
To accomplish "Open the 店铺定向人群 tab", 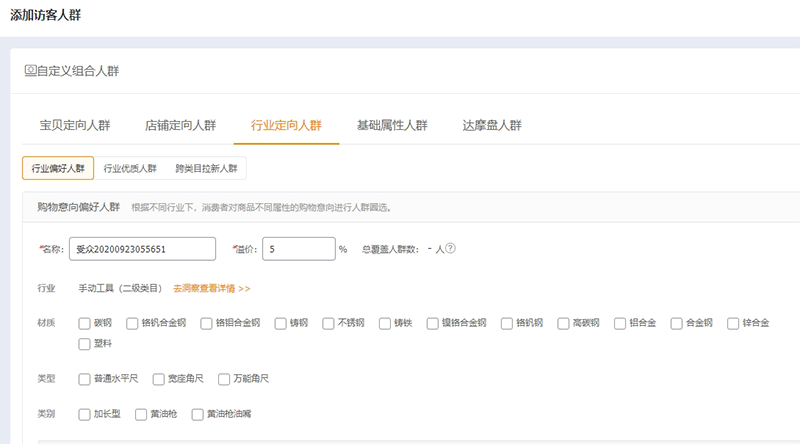I will [180, 126].
